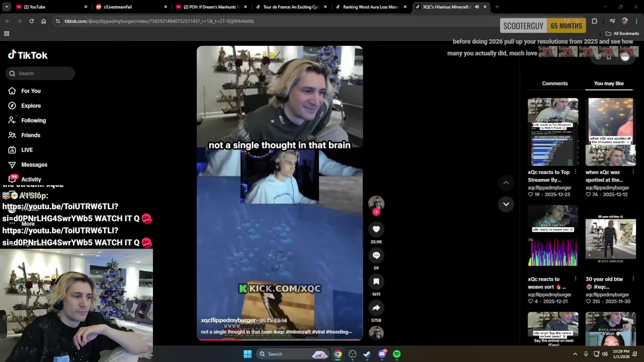The image size is (644, 362).
Task: Mute the XQC's Hilarious Minecraft tab audio
Action: tap(476, 7)
